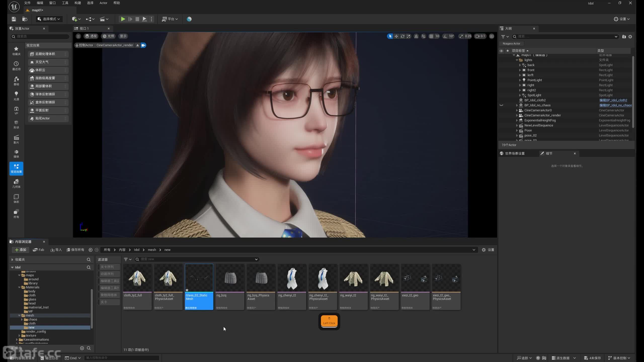
Task: Open the Tools (工具) menu
Action: click(65, 3)
